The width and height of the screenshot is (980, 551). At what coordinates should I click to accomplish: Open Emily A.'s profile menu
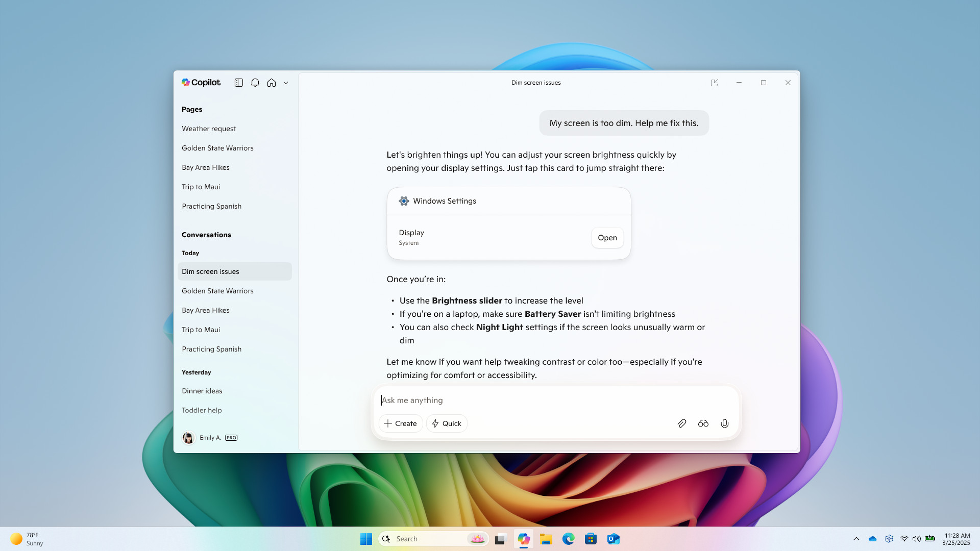(188, 438)
